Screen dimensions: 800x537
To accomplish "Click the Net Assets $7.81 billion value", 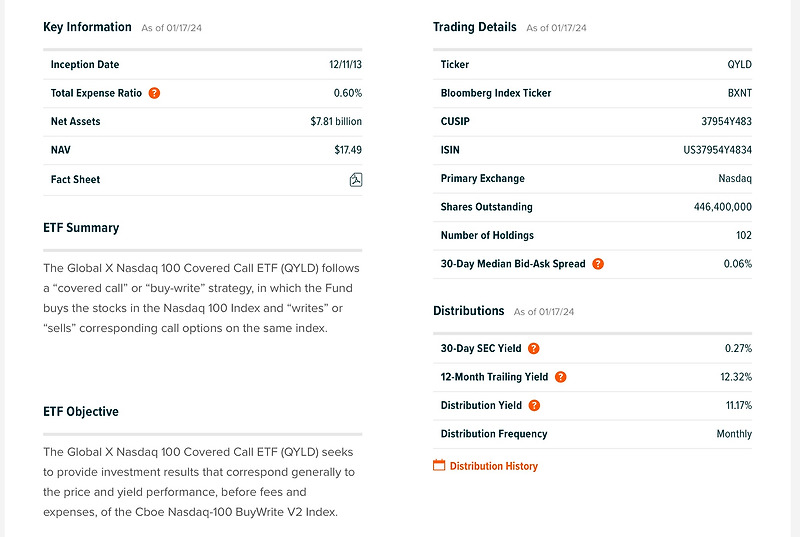I will pyautogui.click(x=336, y=122).
